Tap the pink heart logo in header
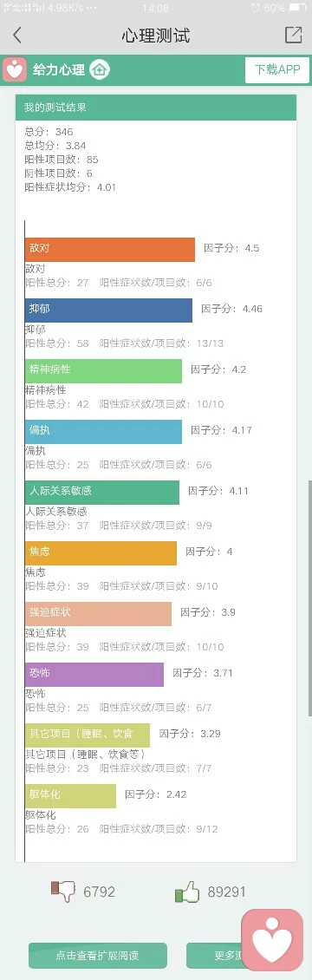The image size is (312, 980). pyautogui.click(x=15, y=69)
